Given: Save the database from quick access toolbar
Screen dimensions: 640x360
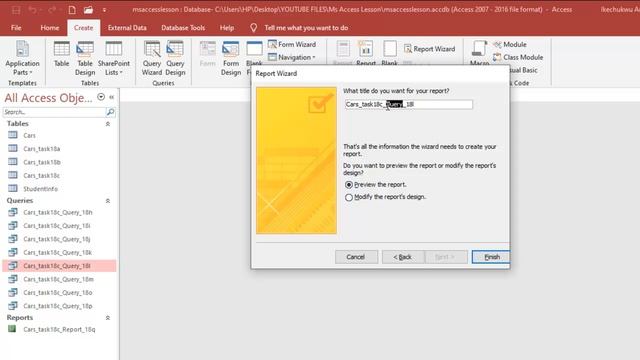Looking at the screenshot, I should point(16,9).
